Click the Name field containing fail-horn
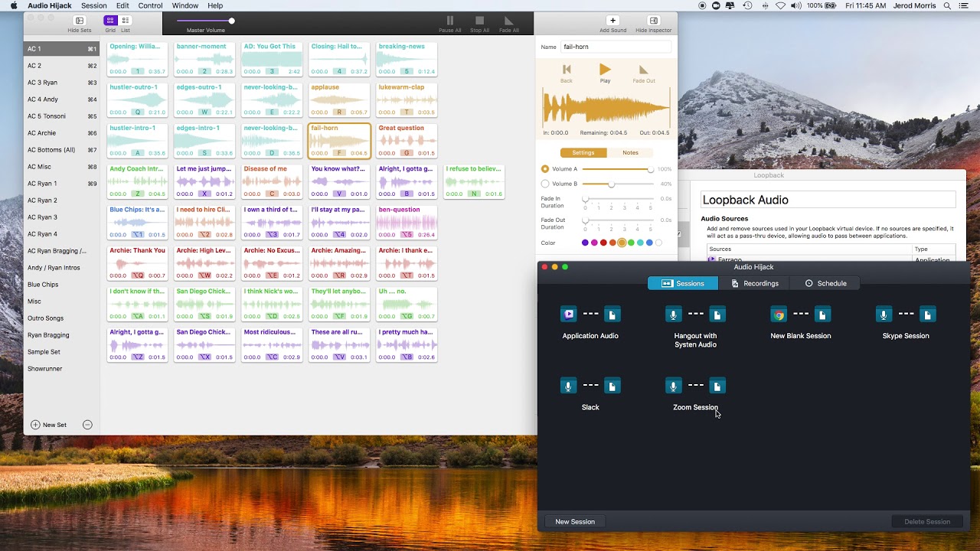This screenshot has width=980, height=551. coord(616,47)
